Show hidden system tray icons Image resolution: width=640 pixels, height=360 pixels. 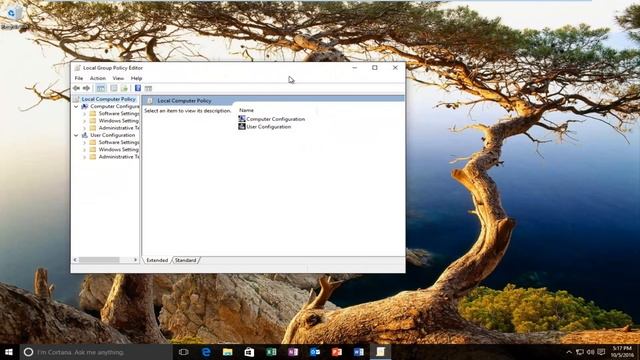pos(569,352)
